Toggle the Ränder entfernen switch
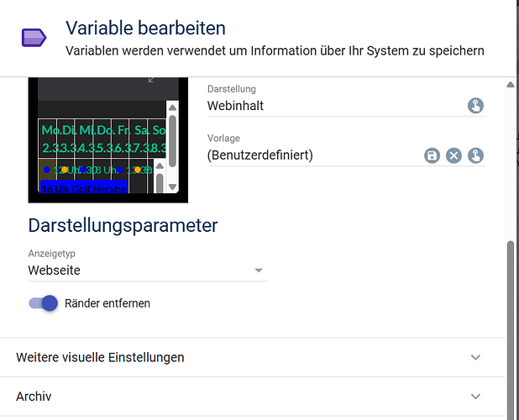This screenshot has width=519, height=420. (x=43, y=302)
